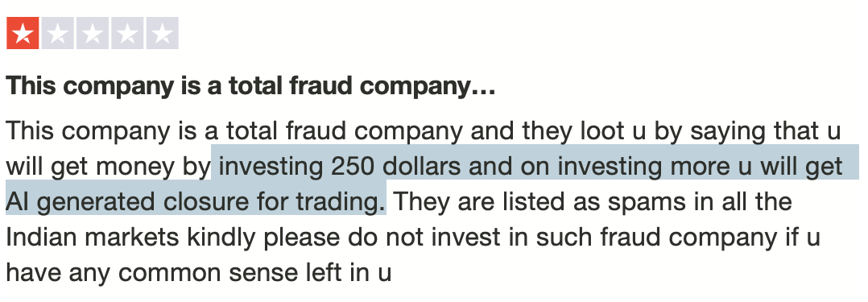This screenshot has height=302, width=868.
Task: Click the highlighted phrase 'investing 250 dollars'
Action: point(339,166)
